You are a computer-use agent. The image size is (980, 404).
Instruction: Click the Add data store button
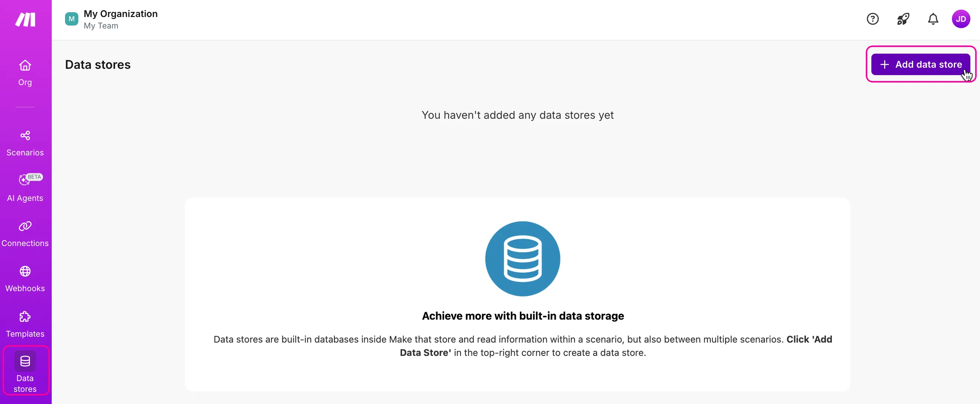pyautogui.click(x=920, y=64)
